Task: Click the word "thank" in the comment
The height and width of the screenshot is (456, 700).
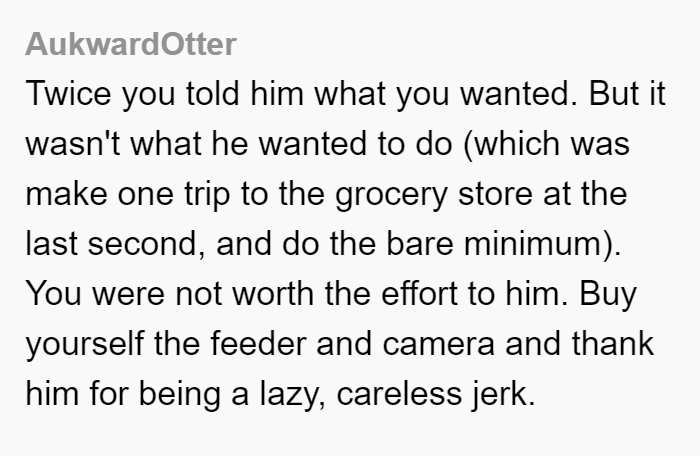Action: (x=612, y=343)
